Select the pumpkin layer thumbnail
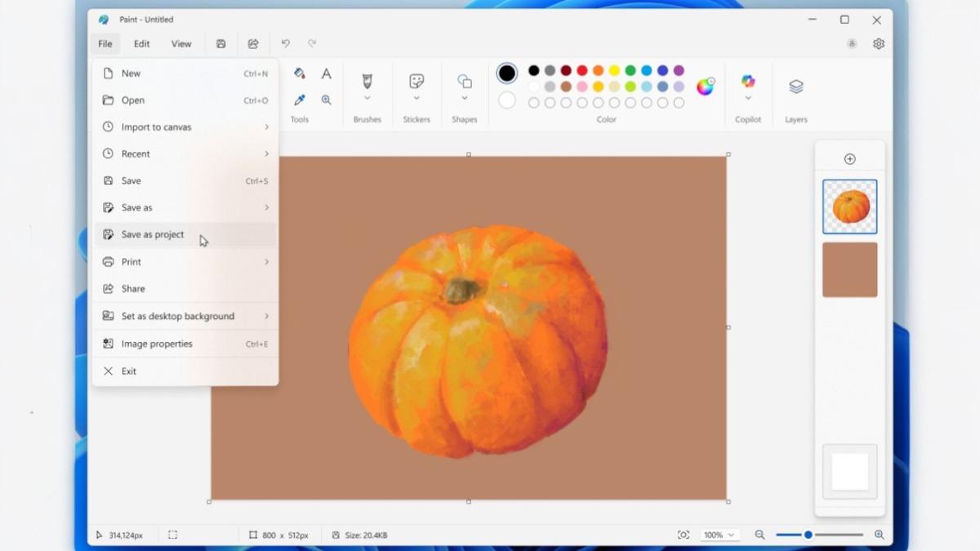The image size is (980, 551). coord(849,207)
